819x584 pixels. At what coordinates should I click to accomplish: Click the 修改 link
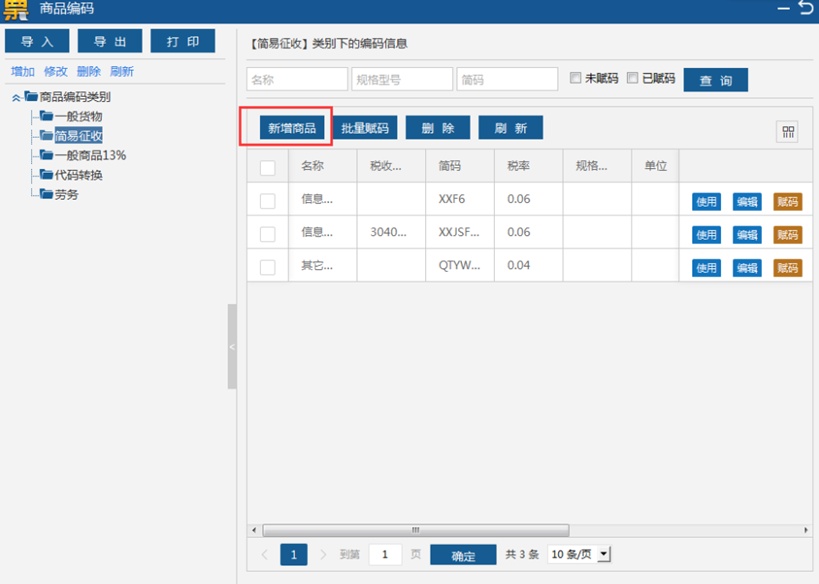pyautogui.click(x=55, y=72)
